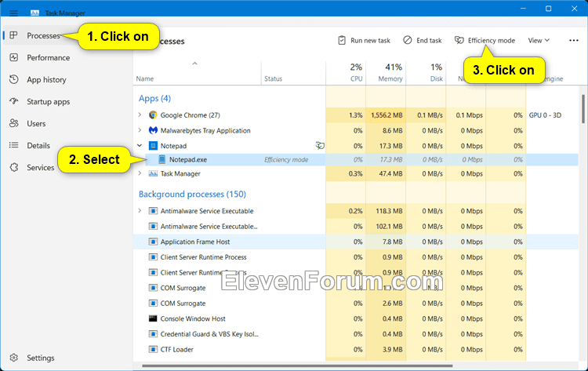This screenshot has height=371, width=588.
Task: Click the End task circle-slash icon
Action: tap(407, 40)
